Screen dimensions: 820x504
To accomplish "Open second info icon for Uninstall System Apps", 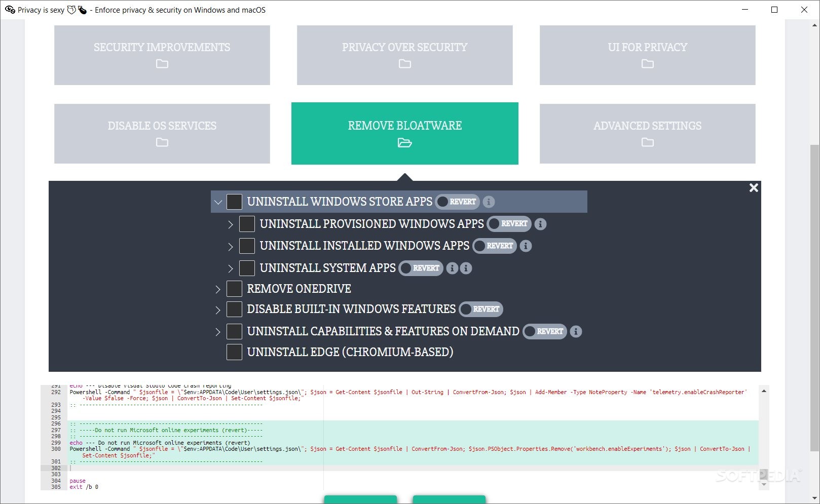I will point(466,268).
